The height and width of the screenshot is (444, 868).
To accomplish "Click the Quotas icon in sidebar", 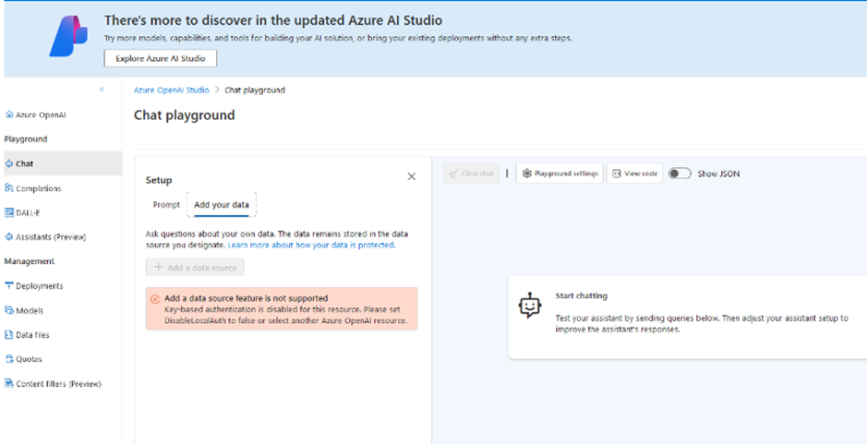I will click(x=8, y=359).
